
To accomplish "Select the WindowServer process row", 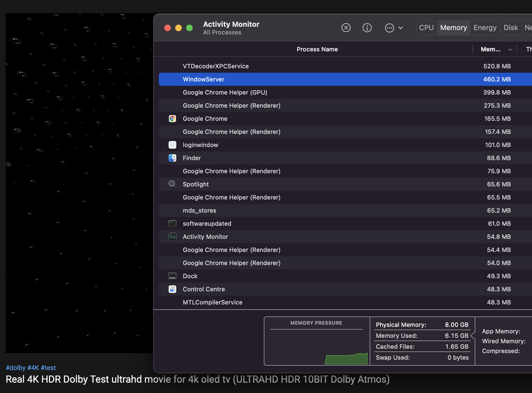I will [x=345, y=80].
